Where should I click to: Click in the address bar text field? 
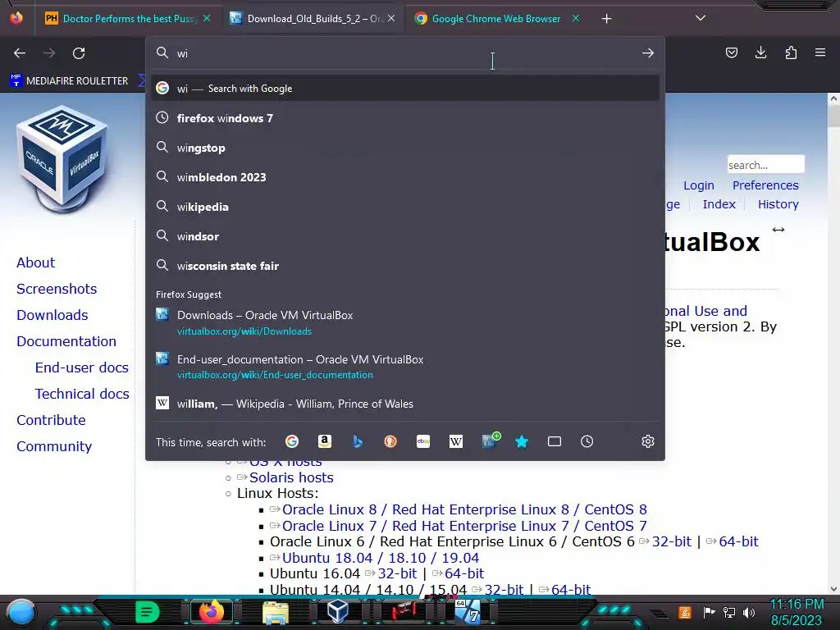pyautogui.click(x=404, y=53)
